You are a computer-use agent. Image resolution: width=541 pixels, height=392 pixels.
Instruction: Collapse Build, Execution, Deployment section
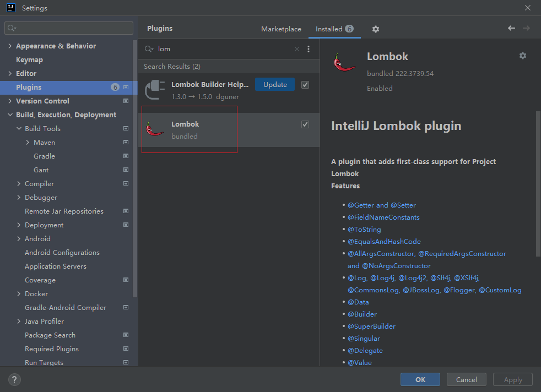point(10,115)
